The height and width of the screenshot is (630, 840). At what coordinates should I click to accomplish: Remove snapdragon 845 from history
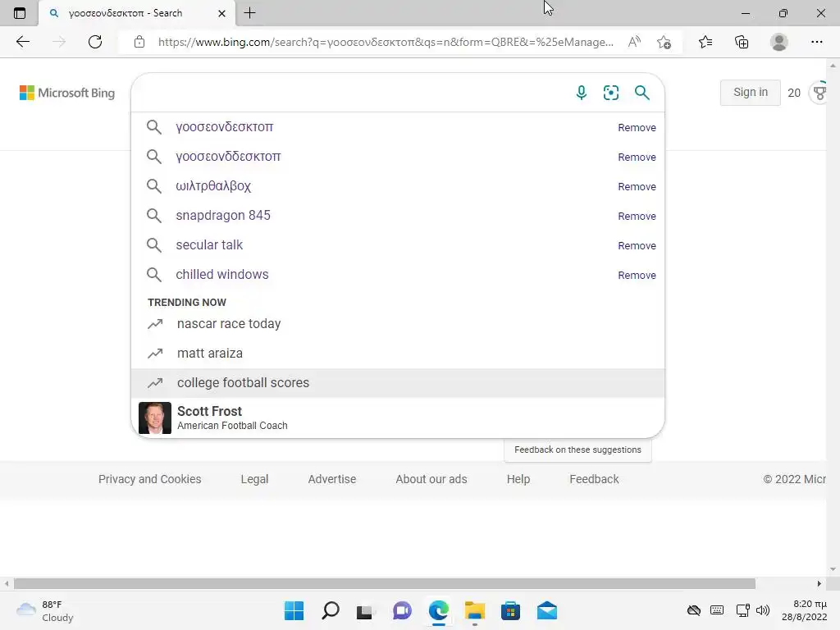coord(637,216)
